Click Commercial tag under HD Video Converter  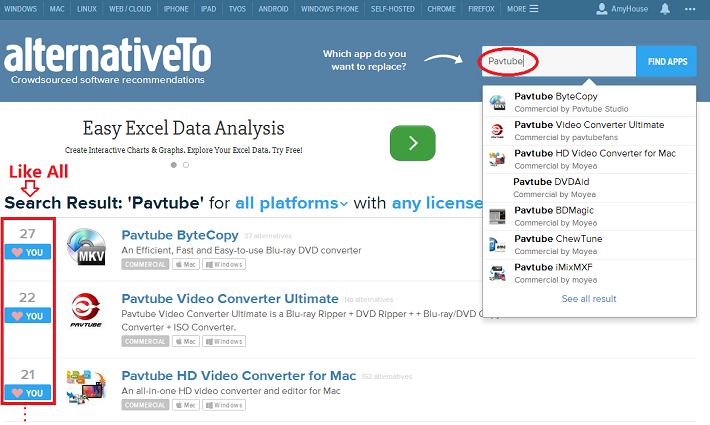point(145,405)
